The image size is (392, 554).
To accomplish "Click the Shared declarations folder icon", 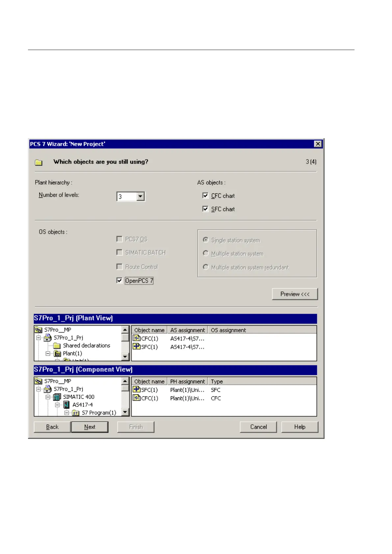I will (x=57, y=345).
